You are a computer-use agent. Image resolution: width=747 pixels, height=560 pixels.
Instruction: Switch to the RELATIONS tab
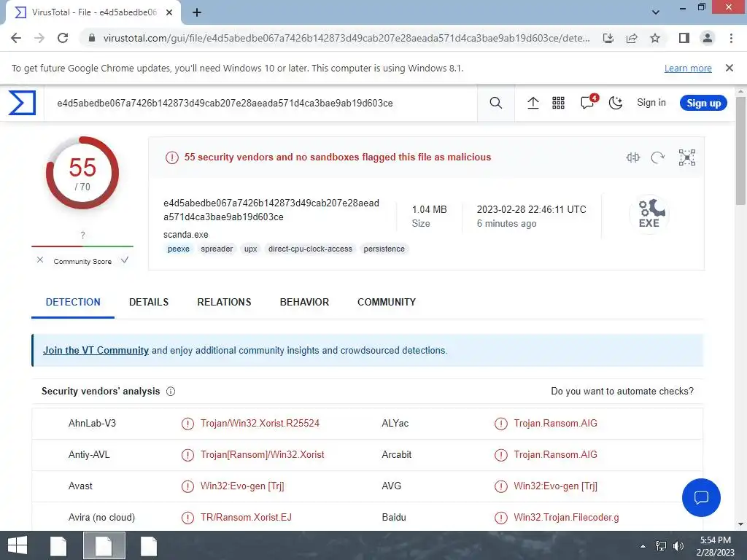224,303
